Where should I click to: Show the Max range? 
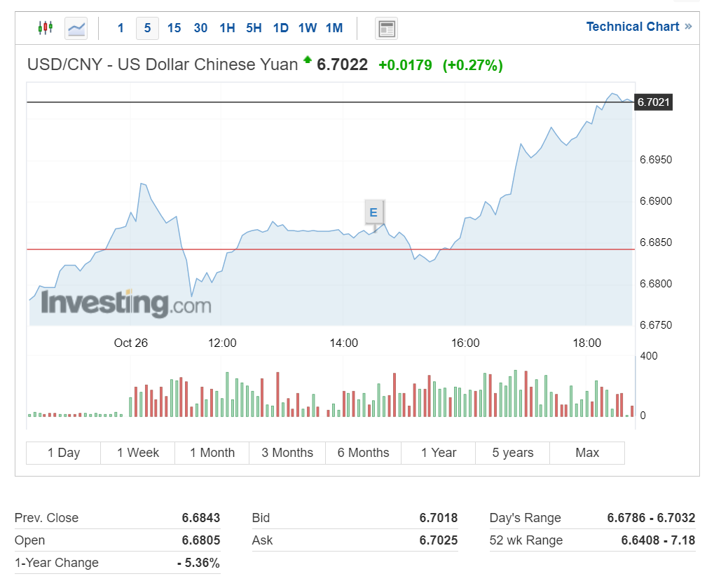point(587,453)
